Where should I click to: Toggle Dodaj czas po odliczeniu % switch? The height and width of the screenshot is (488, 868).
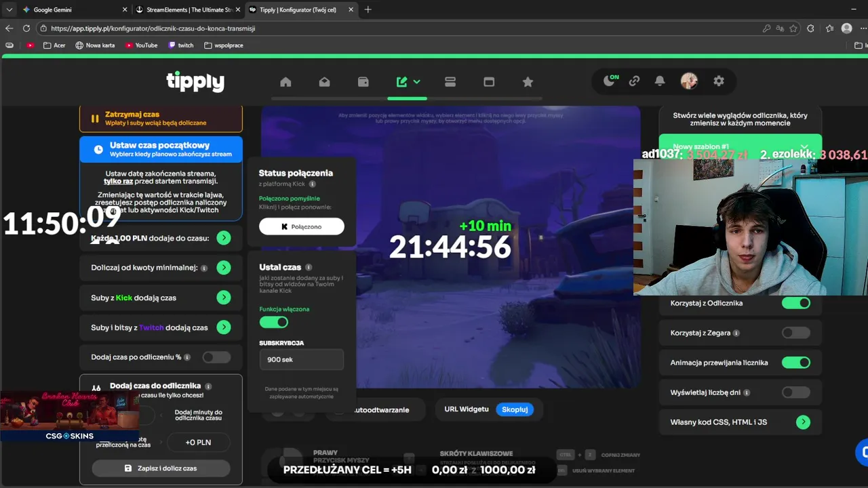pyautogui.click(x=216, y=357)
